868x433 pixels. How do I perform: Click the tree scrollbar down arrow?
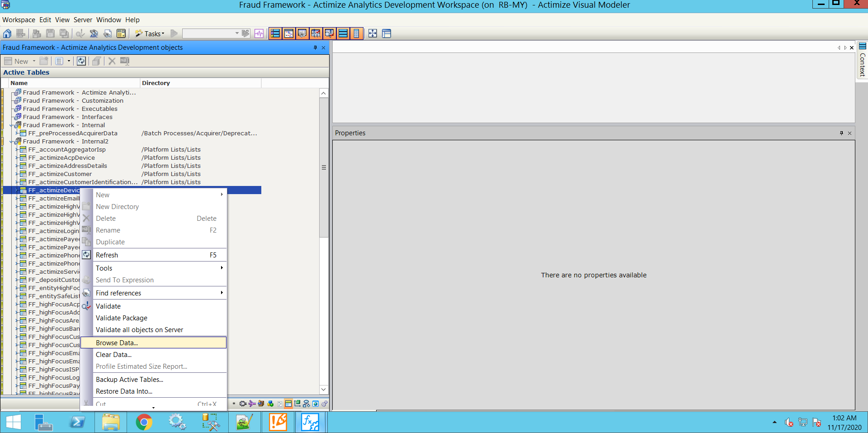pos(324,389)
